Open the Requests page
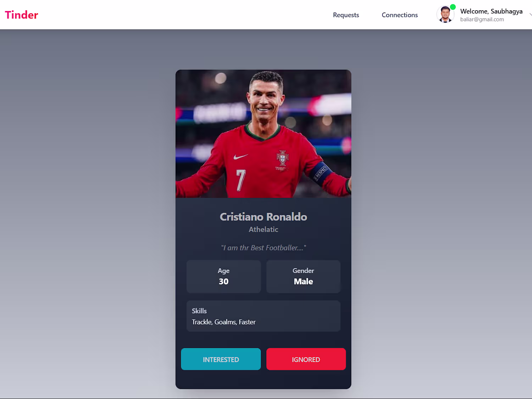532x399 pixels. [346, 15]
